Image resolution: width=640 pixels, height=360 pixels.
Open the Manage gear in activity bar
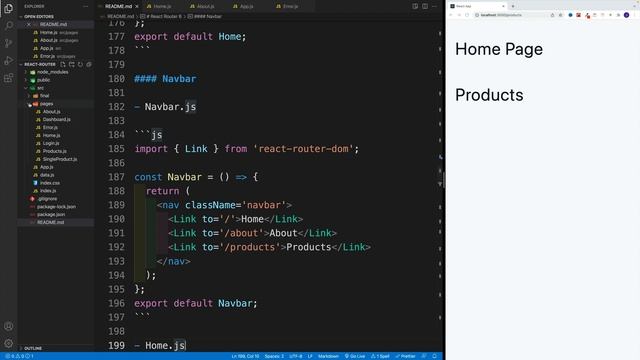pos(8,343)
